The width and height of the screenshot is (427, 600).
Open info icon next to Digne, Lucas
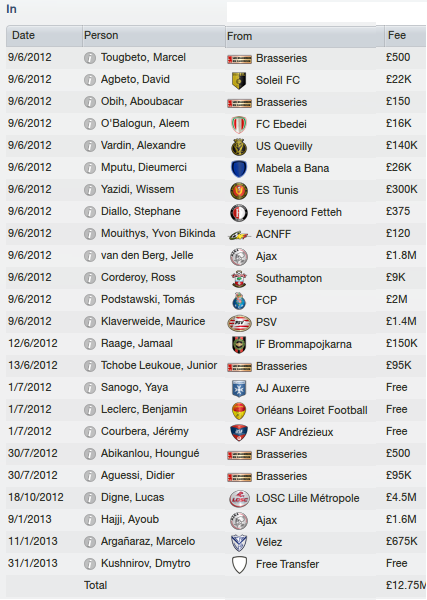coord(90,498)
